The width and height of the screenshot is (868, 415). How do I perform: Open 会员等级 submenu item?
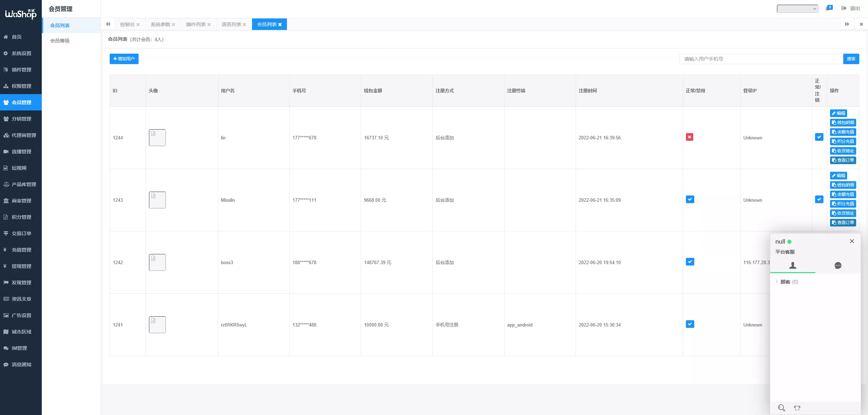pyautogui.click(x=60, y=41)
